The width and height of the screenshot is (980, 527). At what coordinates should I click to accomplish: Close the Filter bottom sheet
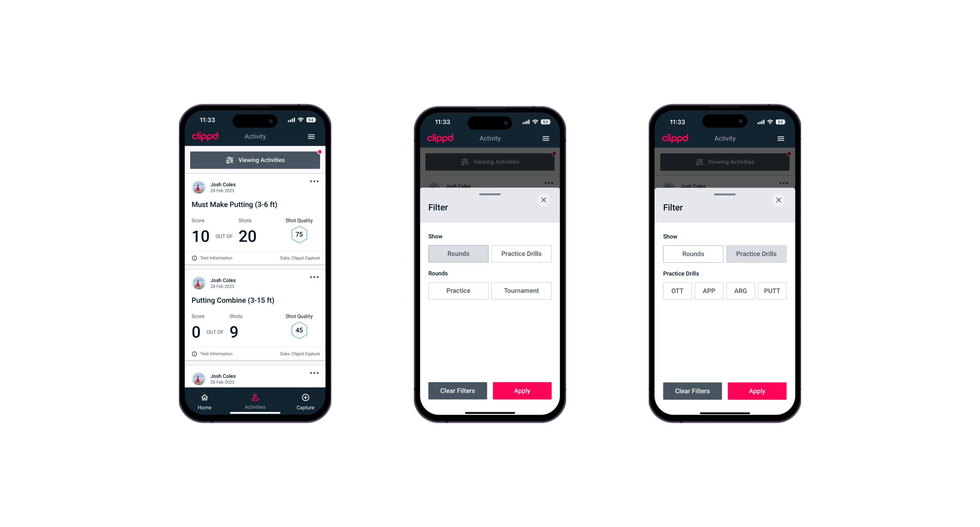(544, 200)
